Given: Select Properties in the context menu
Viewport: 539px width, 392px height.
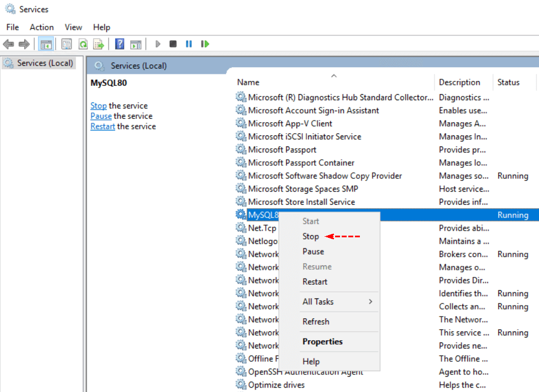Looking at the screenshot, I should click(322, 341).
